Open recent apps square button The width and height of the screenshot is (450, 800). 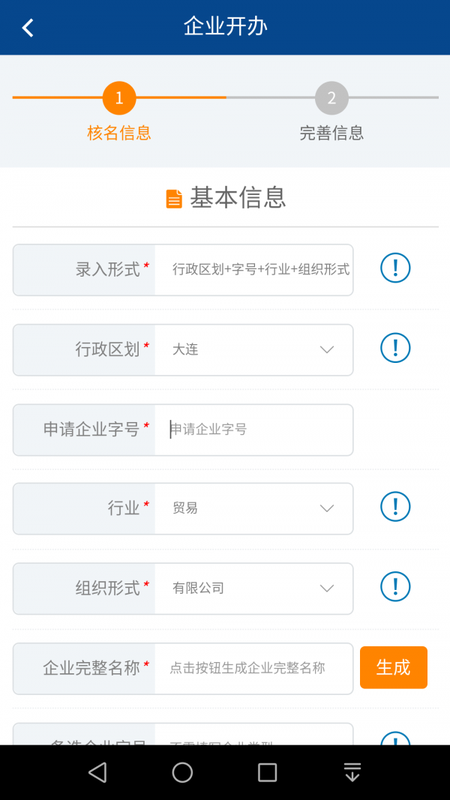pos(267,772)
